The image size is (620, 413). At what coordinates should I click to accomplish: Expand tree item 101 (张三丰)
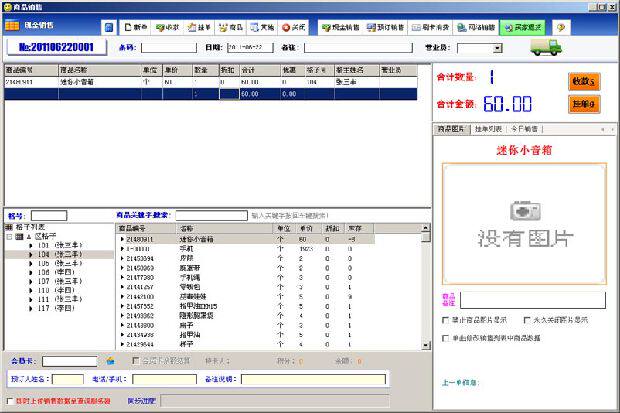(31, 245)
